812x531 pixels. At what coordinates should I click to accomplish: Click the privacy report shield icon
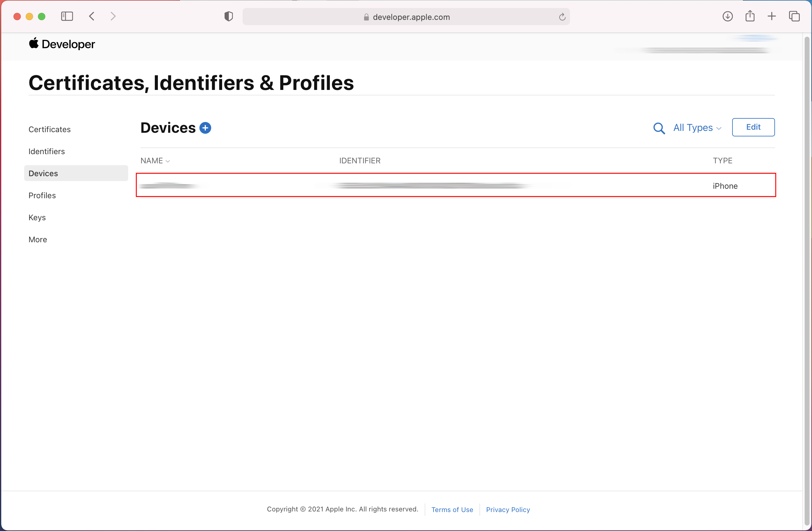[x=229, y=17]
